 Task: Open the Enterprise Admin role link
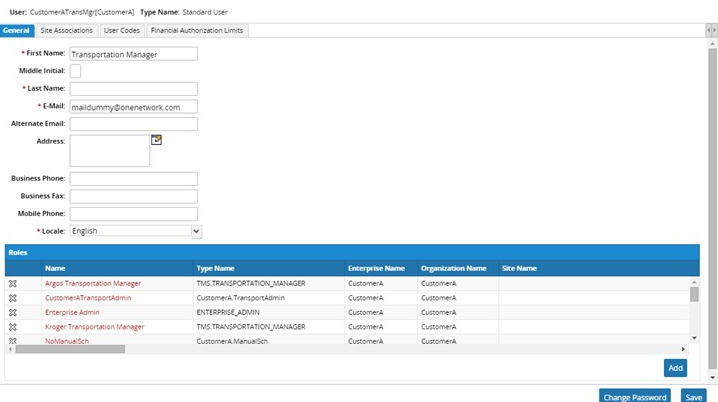click(x=72, y=312)
